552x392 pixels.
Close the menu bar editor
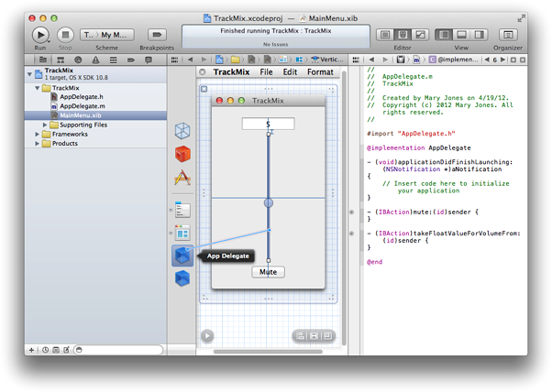[203, 72]
